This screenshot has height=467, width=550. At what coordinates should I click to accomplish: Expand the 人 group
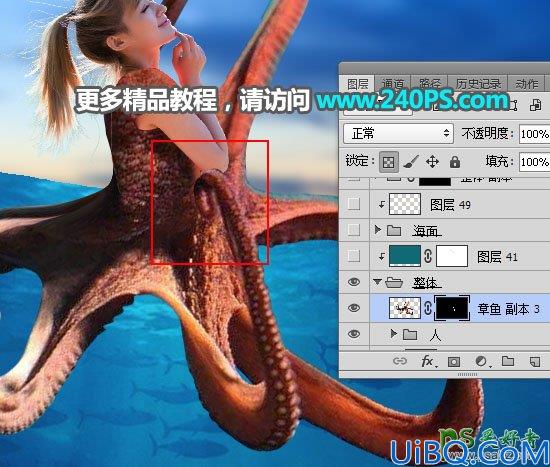[394, 334]
